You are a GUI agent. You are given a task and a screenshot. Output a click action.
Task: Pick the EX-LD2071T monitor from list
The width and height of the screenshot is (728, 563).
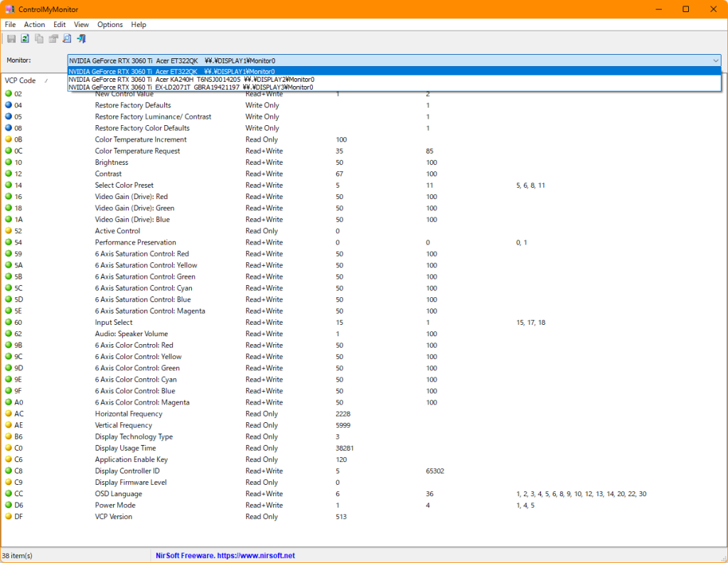(192, 87)
